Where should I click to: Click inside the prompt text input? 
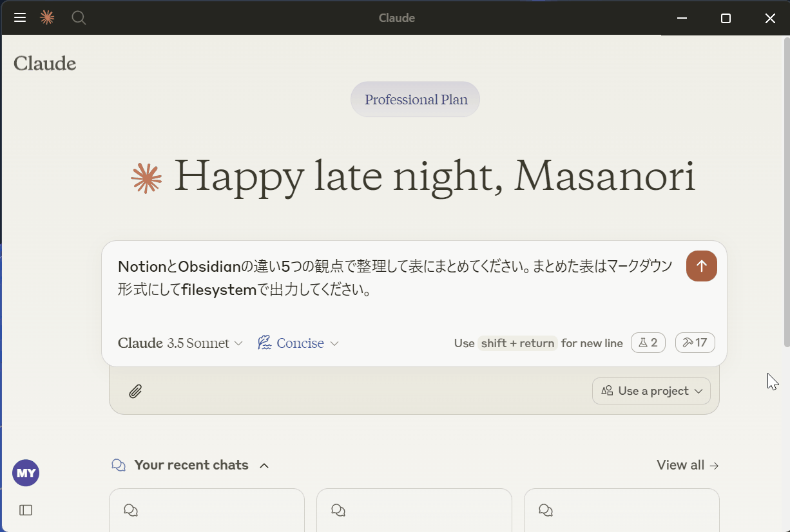click(x=394, y=278)
